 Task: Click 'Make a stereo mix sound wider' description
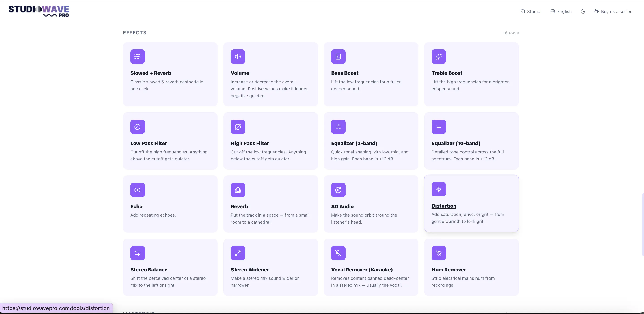tap(265, 282)
